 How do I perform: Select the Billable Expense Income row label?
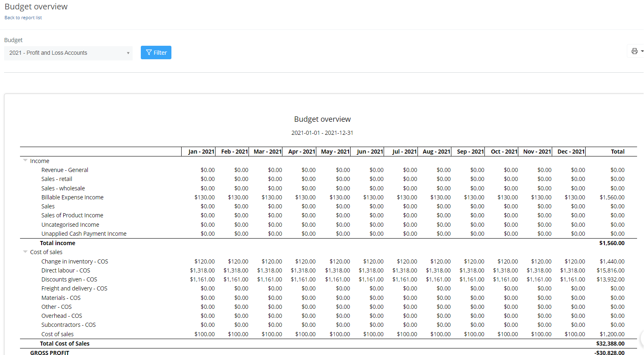(x=72, y=197)
